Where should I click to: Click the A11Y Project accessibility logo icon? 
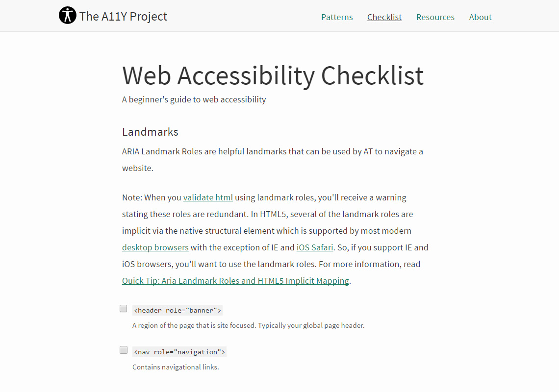coord(68,15)
